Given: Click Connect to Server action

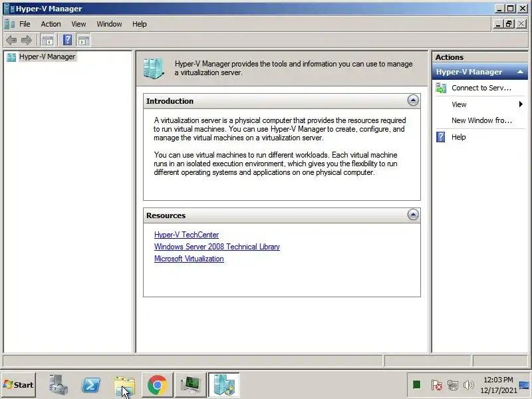Looking at the screenshot, I should point(481,88).
